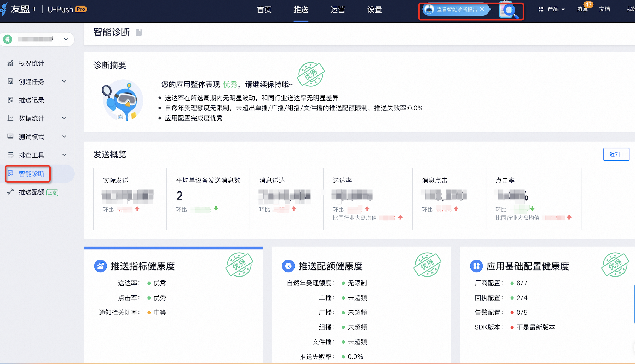Click the 查看智能诊断报告 text

457,10
